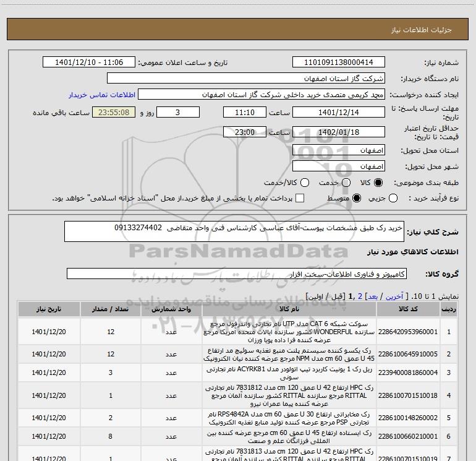
Task: Click the delivery city field اصفهان
Action: point(339,166)
